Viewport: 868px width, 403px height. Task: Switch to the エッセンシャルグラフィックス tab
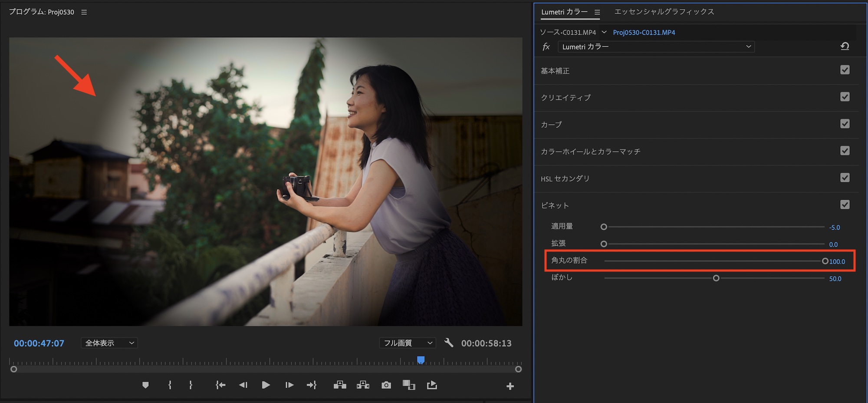pyautogui.click(x=664, y=12)
